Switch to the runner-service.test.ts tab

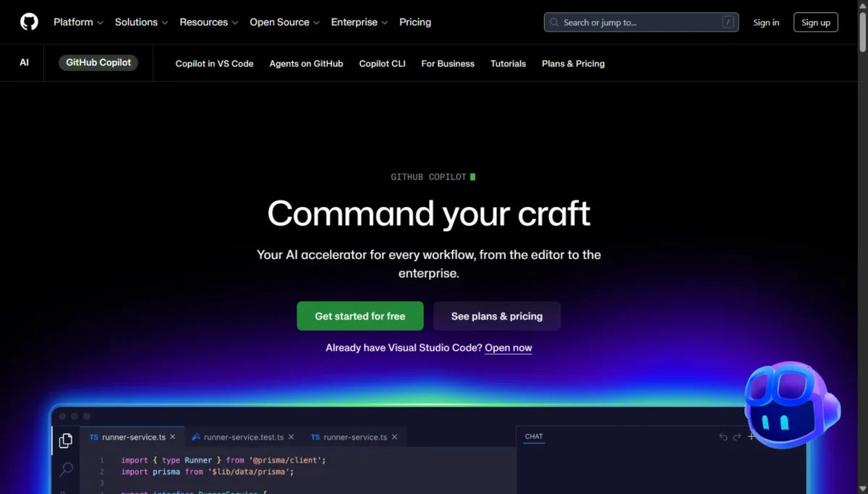[243, 437]
